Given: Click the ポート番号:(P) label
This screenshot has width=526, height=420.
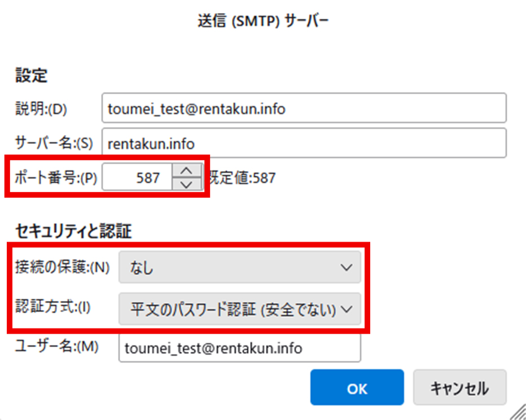Looking at the screenshot, I should pos(56,178).
